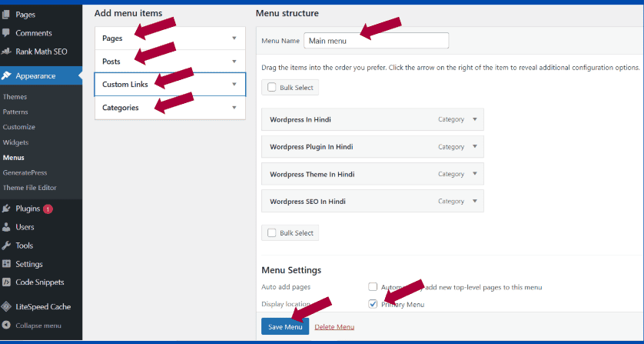Uncheck the Primary Menu display location
This screenshot has width=644, height=344.
(373, 305)
